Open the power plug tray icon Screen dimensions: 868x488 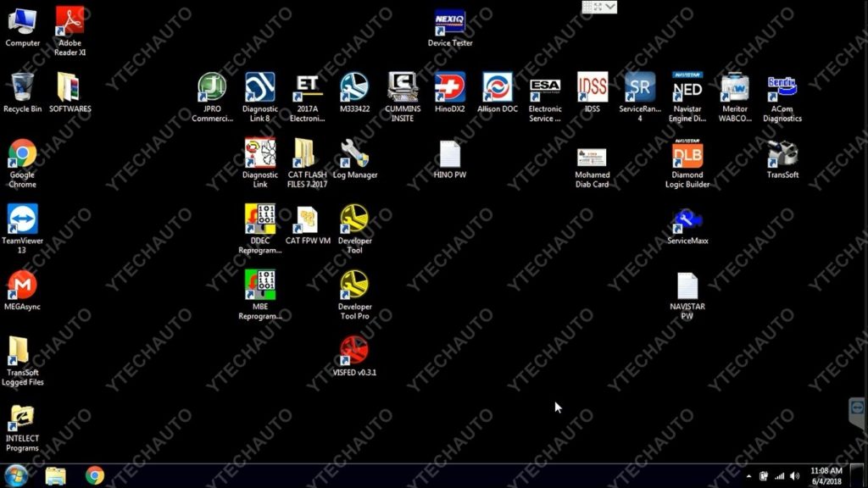[764, 476]
